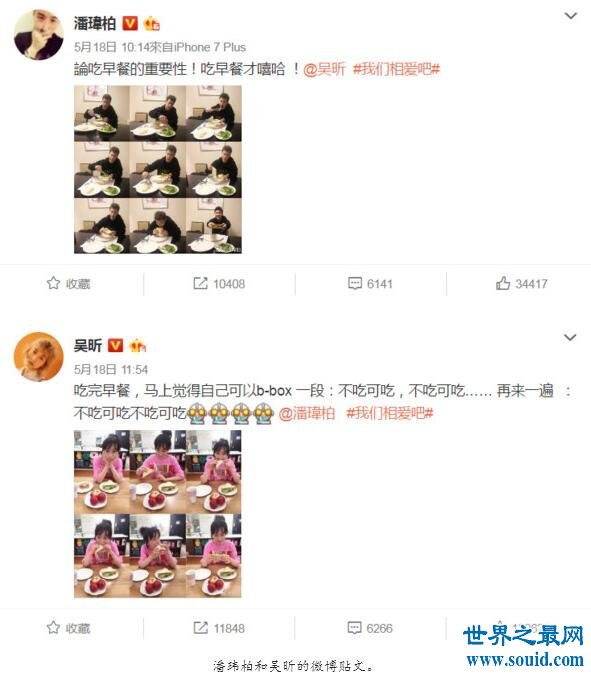Screen dimensions: 591x676
Task: Expand options chevron on 潘玮柏's post
Action: 571,16
